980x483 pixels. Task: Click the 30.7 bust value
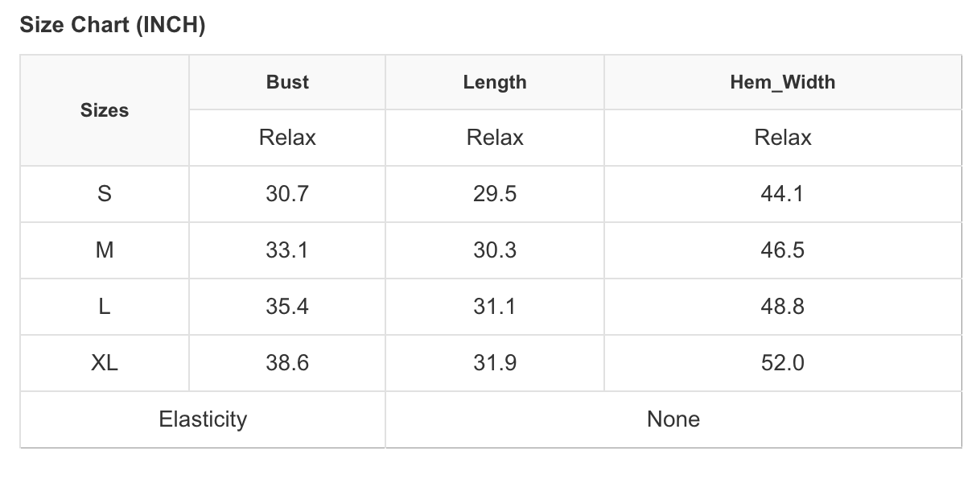click(287, 194)
